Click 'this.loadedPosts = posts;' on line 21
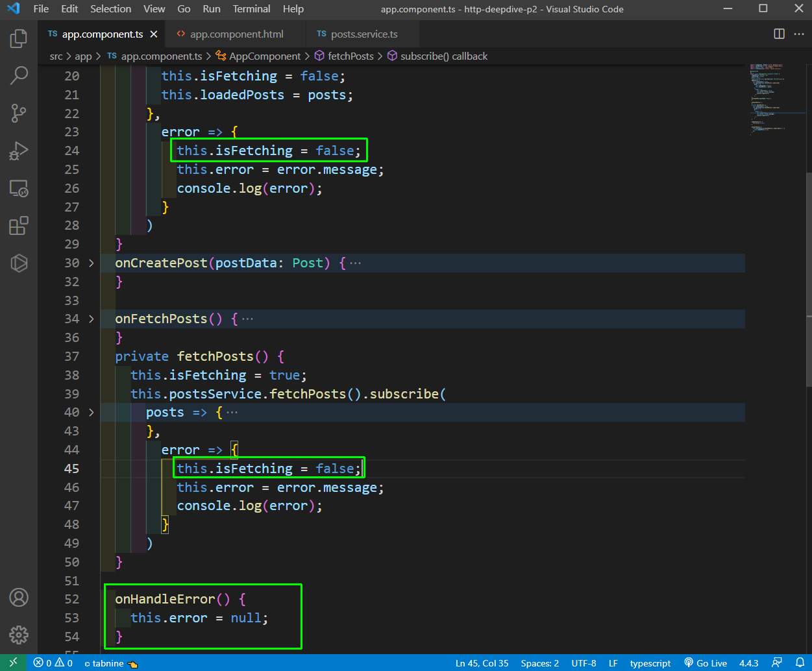This screenshot has height=671, width=812. (257, 95)
